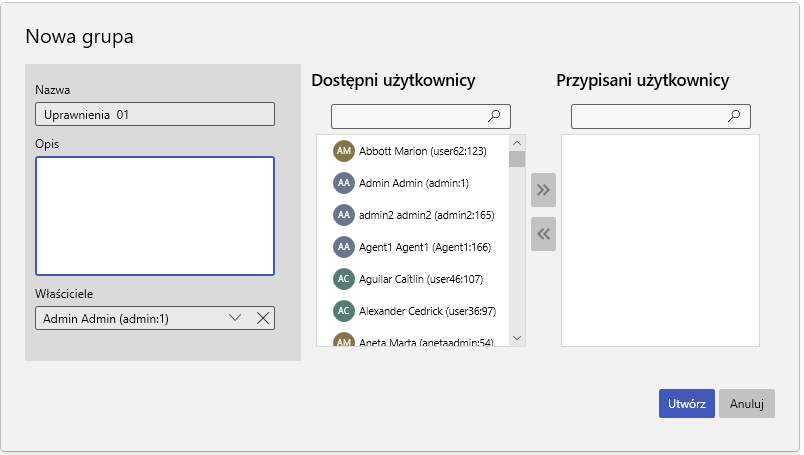This screenshot has width=804, height=455.
Task: Expand the Właściciele dropdown chevron
Action: click(236, 318)
